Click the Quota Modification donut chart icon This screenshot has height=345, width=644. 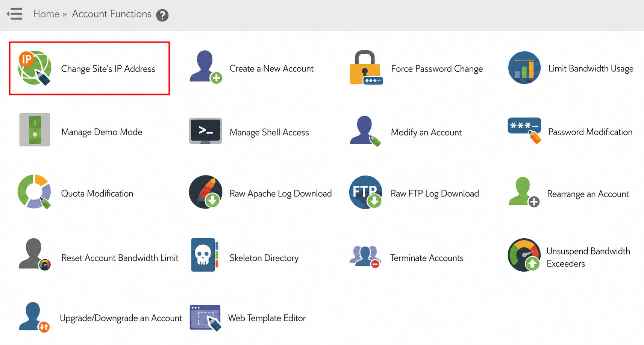[34, 192]
